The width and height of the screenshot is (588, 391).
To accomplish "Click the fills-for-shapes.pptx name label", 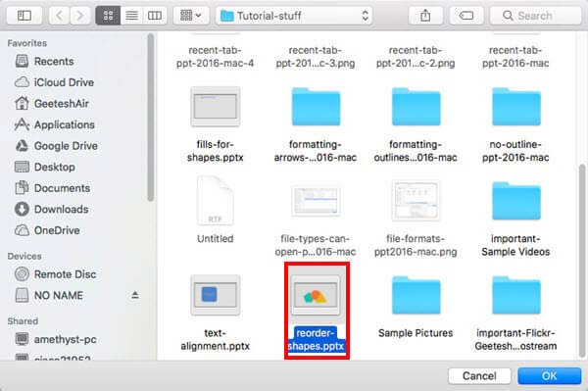I will click(x=216, y=151).
